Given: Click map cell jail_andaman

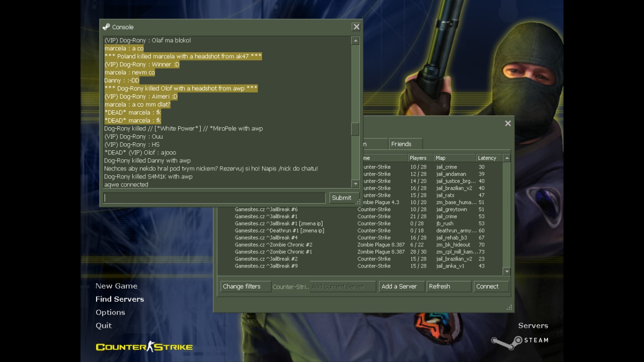Looking at the screenshot, I should (x=451, y=174).
